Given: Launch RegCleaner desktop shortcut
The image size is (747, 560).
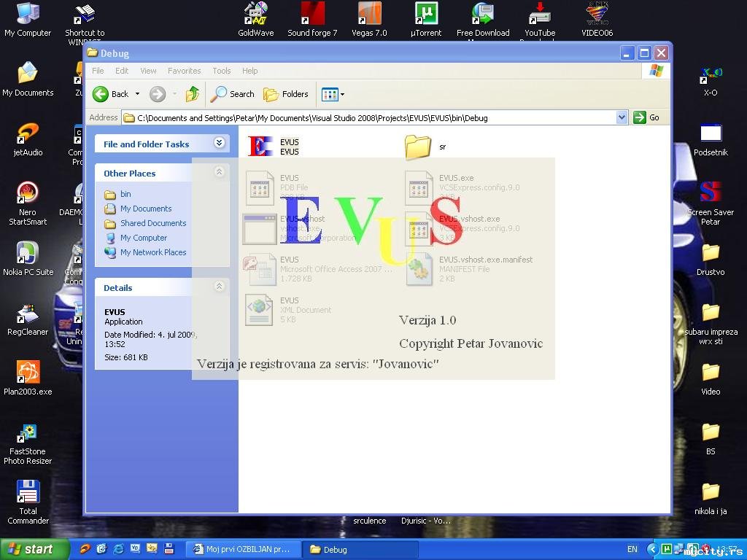Looking at the screenshot, I should [x=28, y=319].
